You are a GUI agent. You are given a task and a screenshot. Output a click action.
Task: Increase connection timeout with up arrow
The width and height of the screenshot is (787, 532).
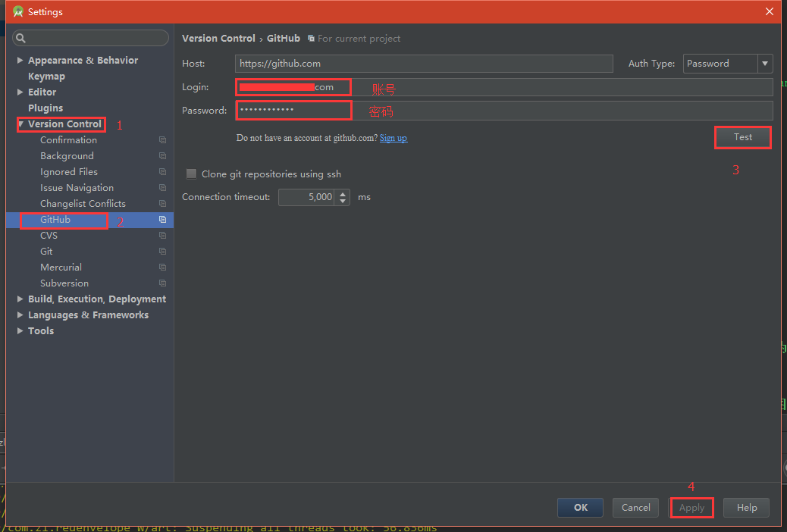[343, 194]
